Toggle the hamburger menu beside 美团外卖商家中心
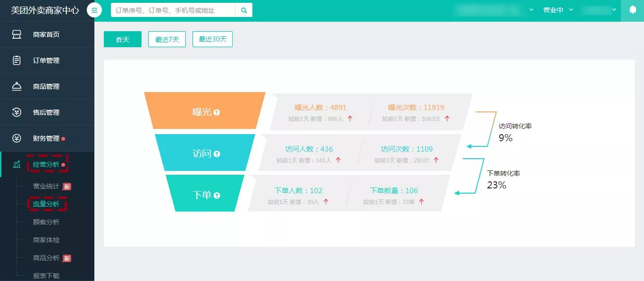644x281 pixels. pos(94,9)
